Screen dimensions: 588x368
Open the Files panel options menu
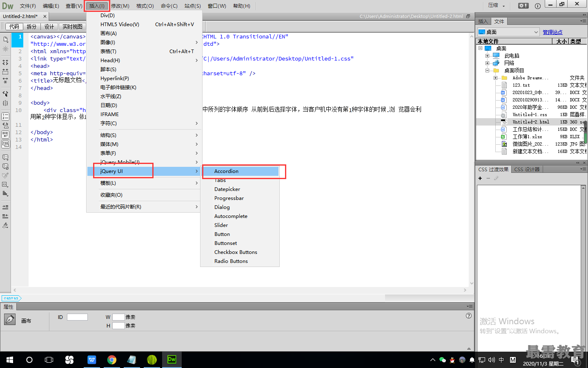(x=583, y=21)
